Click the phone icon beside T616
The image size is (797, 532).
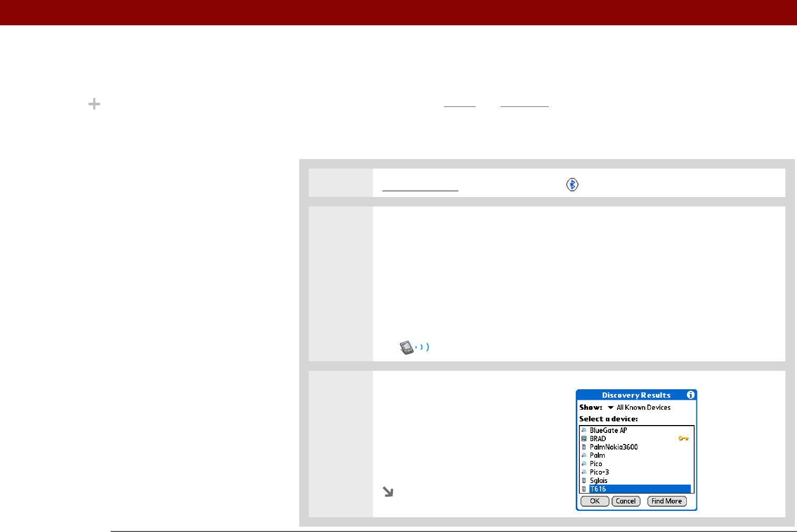[584, 489]
